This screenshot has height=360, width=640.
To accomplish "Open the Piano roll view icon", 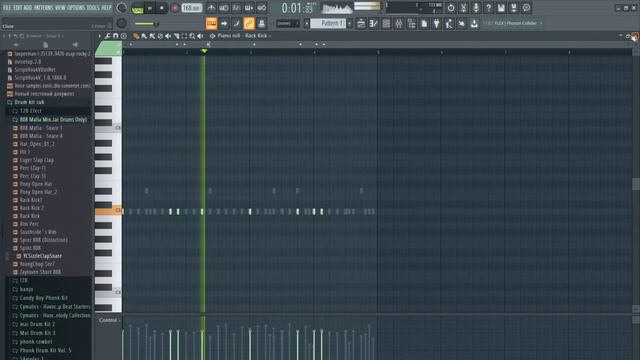I will pos(373,24).
